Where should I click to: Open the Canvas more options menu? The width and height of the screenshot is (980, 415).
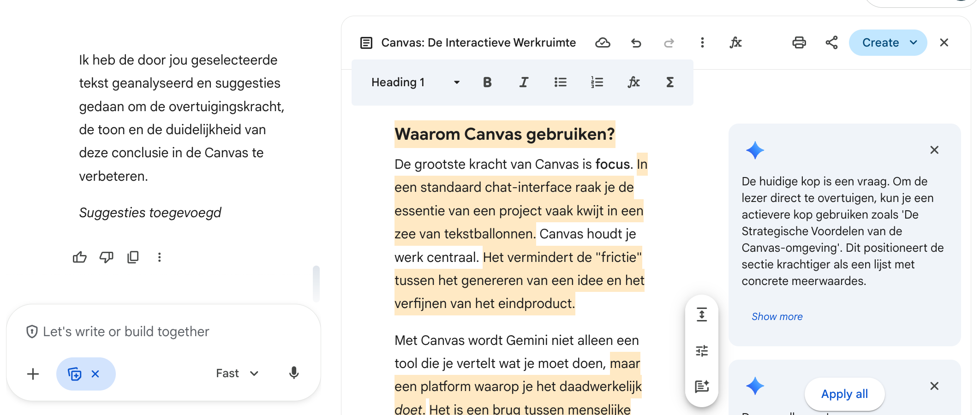(x=702, y=42)
